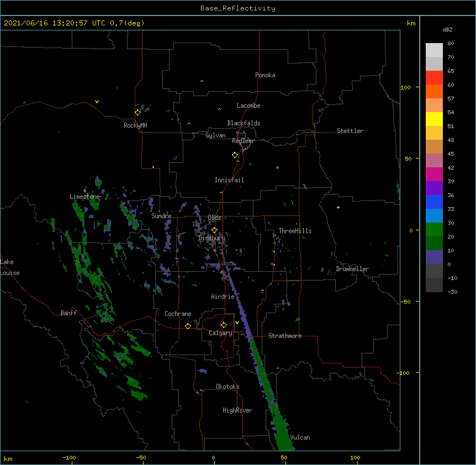Select the yellow diamond marker beside Olds
Screen dimensions: 476x465
click(x=214, y=230)
